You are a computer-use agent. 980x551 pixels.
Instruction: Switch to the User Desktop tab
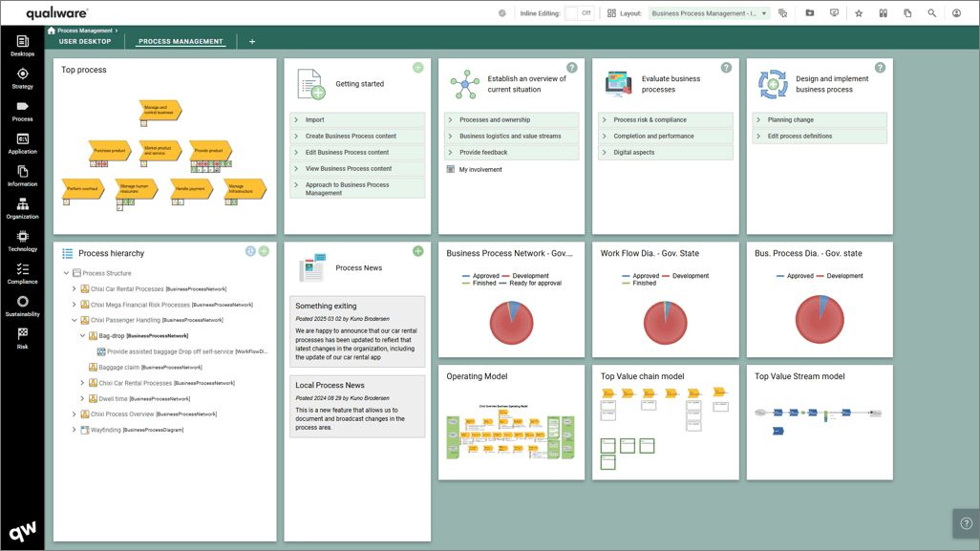[x=85, y=42]
